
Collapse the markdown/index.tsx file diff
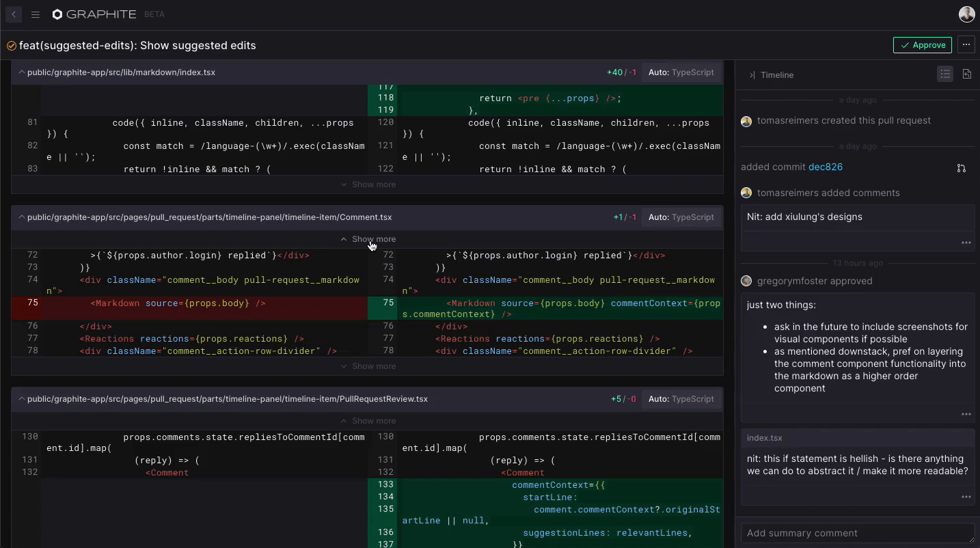click(x=21, y=72)
